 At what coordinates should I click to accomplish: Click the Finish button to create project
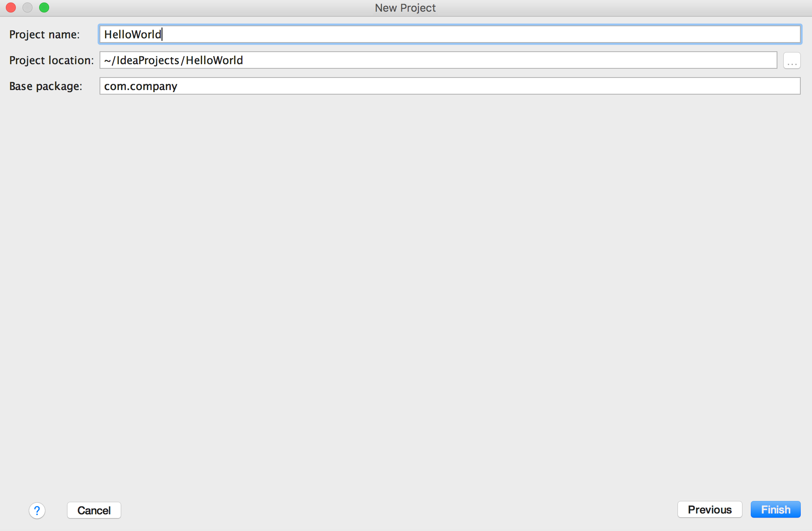point(775,509)
